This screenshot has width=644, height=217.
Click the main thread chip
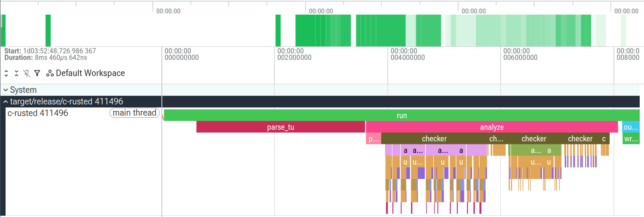click(134, 113)
